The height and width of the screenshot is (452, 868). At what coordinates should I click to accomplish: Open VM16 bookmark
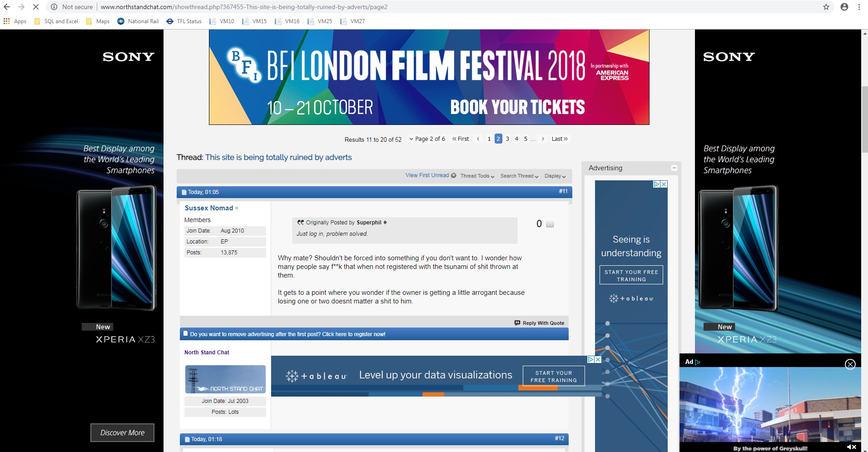[x=287, y=21]
